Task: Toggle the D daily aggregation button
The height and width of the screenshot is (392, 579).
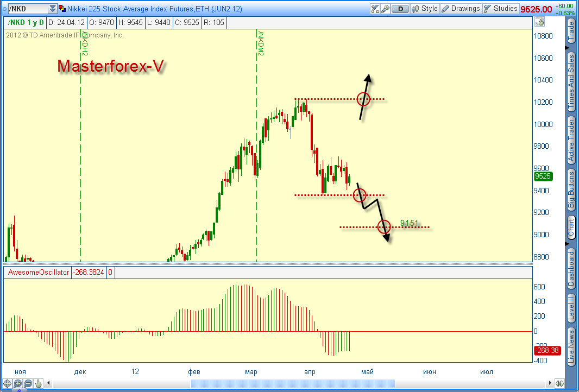Action: click(x=400, y=9)
